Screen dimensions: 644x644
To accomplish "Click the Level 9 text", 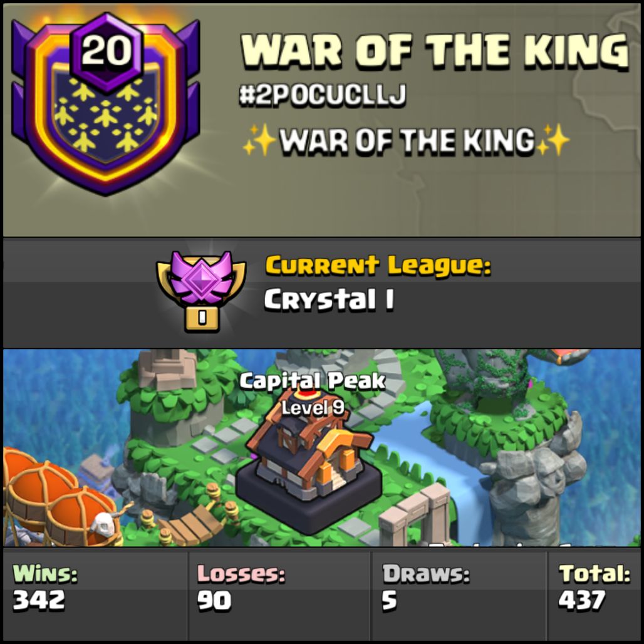I will [x=313, y=407].
